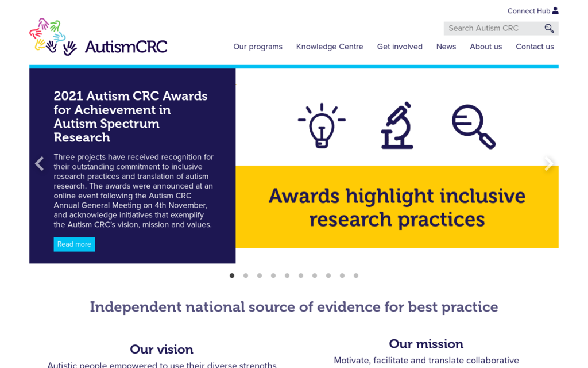
Task: Advance carousel with right arrow
Action: point(548,164)
